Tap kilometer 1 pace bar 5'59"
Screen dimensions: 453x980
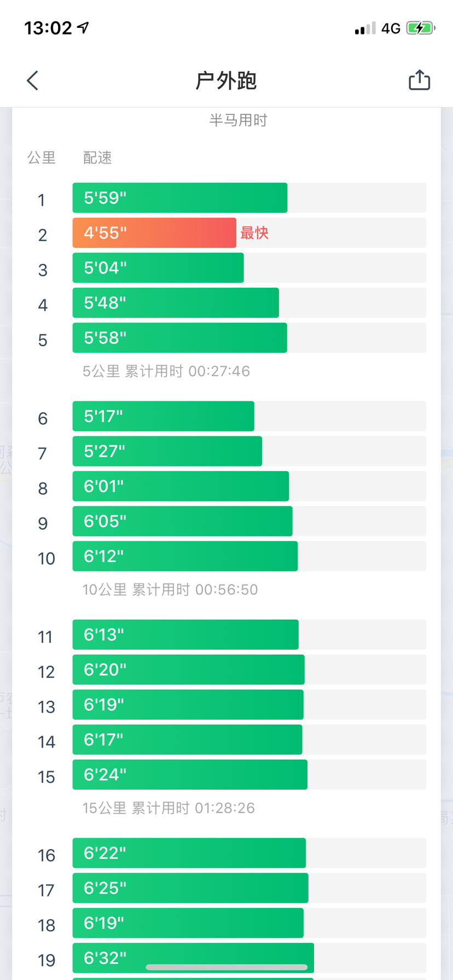179,198
